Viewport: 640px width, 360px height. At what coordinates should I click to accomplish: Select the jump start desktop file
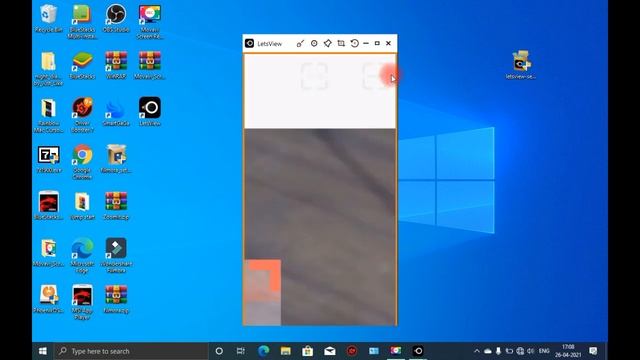[x=82, y=206]
